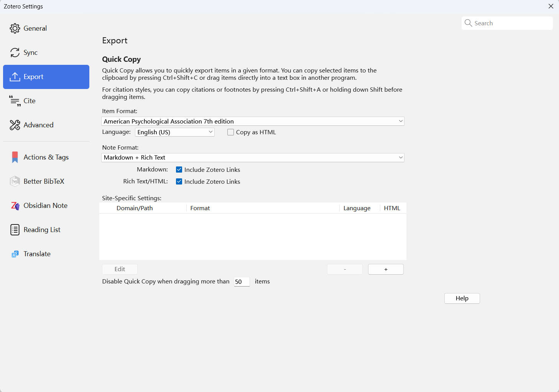Open Obsidian Note settings
This screenshot has height=392, width=559.
tap(46, 206)
